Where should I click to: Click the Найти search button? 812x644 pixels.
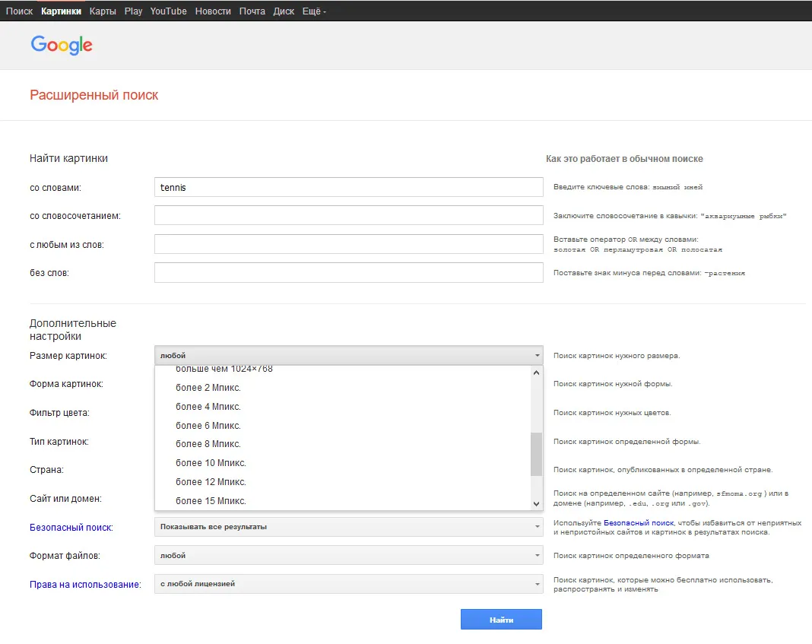pyautogui.click(x=501, y=619)
